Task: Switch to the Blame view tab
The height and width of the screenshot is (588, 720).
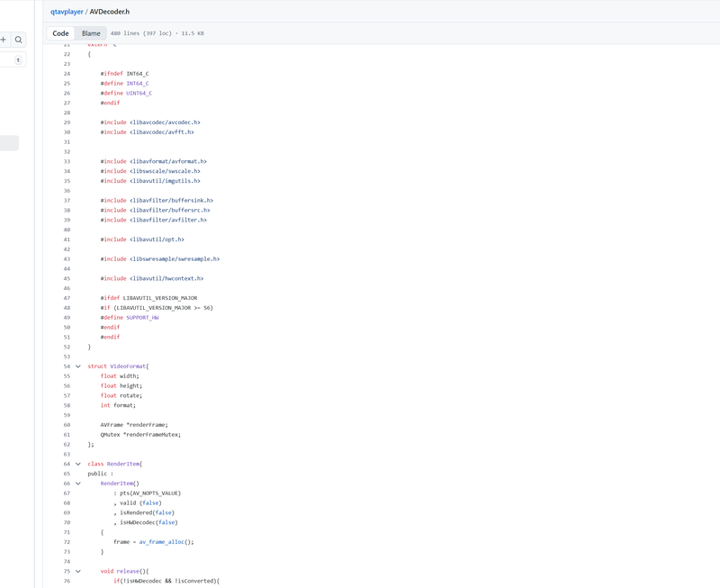Action: [x=91, y=33]
